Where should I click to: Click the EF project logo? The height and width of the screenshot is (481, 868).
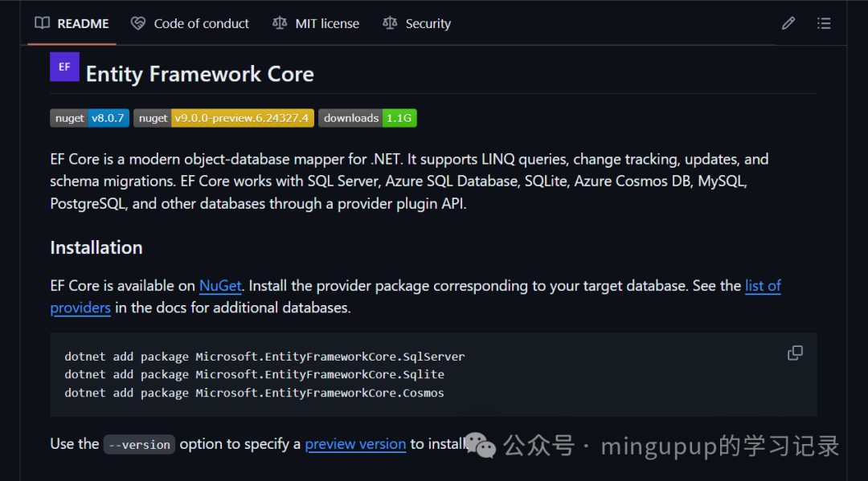[64, 67]
